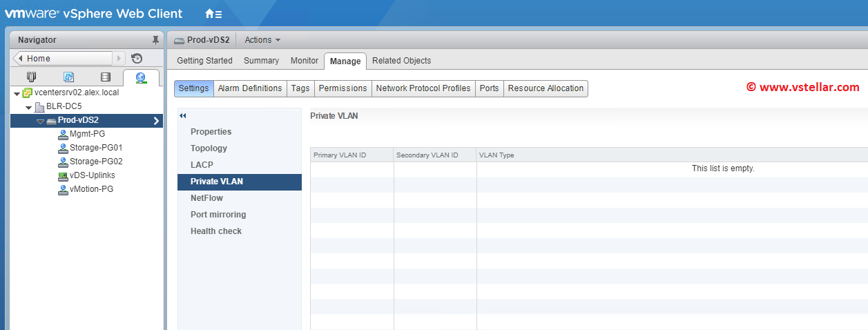Pin the Navigator panel
Image resolution: width=868 pixels, height=330 pixels.
(155, 40)
